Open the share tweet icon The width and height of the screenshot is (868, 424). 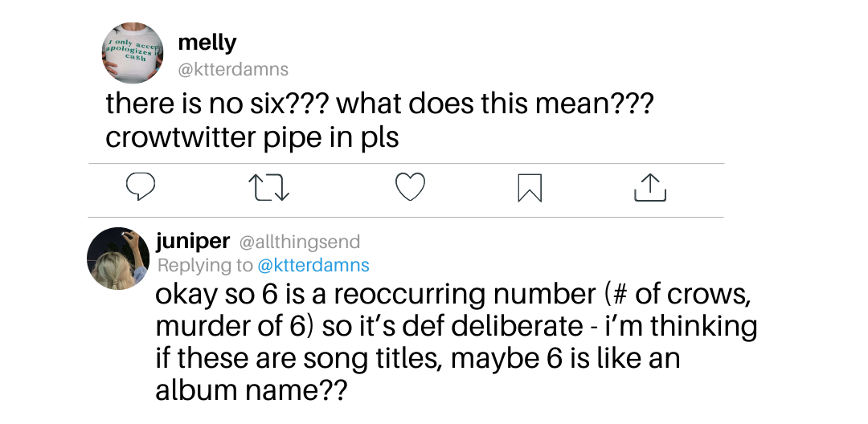tap(650, 187)
